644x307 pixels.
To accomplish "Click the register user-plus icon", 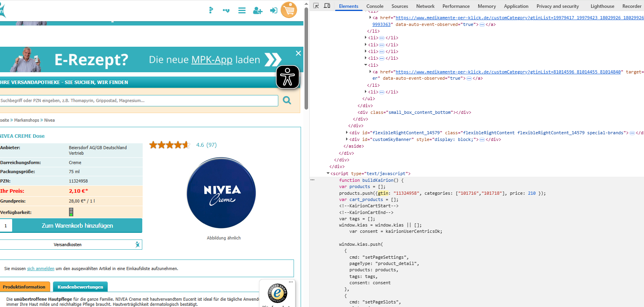I will pos(258,11).
